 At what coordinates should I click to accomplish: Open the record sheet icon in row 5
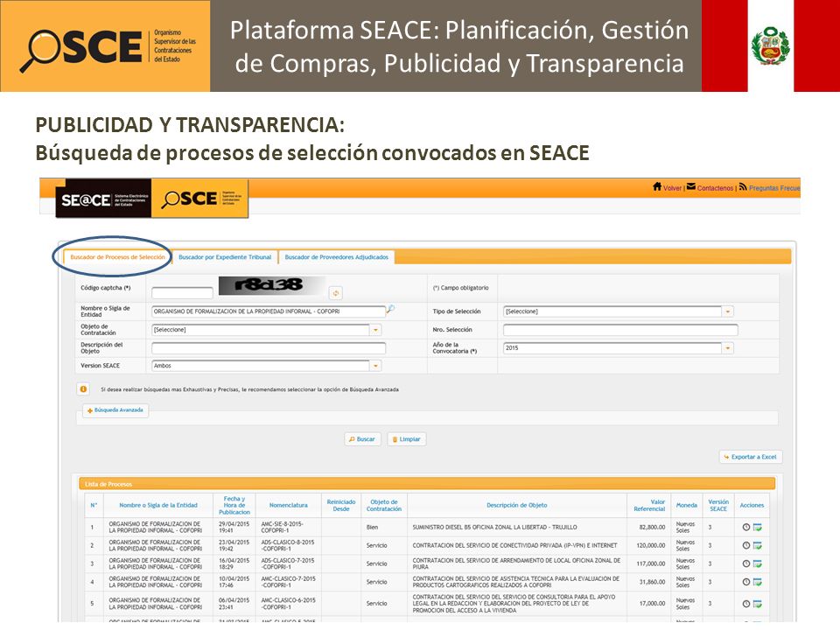click(x=758, y=604)
